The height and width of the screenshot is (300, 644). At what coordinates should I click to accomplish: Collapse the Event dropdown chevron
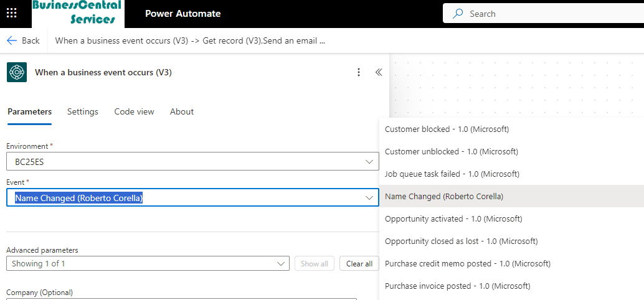(369, 198)
